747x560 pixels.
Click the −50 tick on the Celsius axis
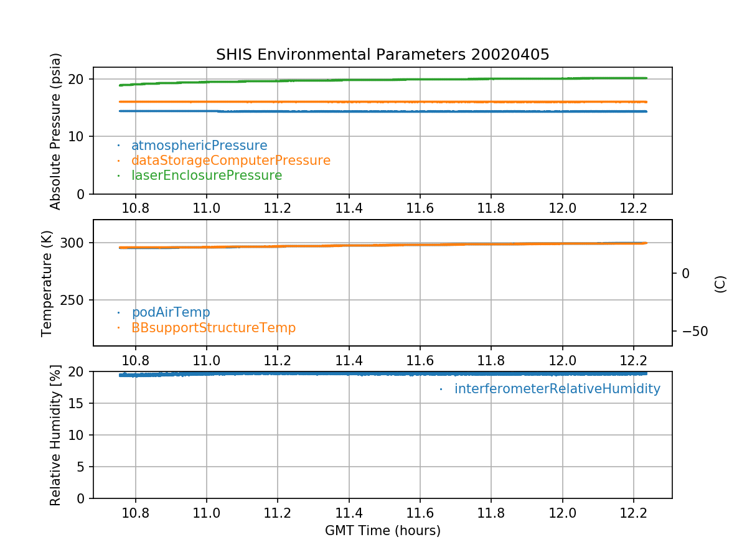point(691,331)
